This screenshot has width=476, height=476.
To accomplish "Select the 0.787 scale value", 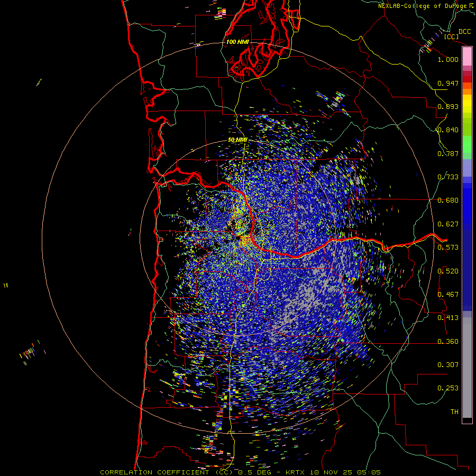I will pos(448,153).
